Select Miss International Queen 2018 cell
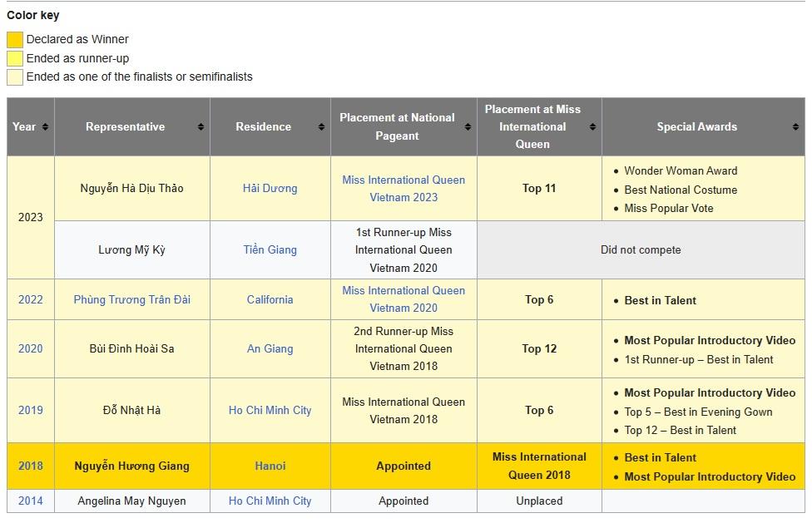 (539, 466)
